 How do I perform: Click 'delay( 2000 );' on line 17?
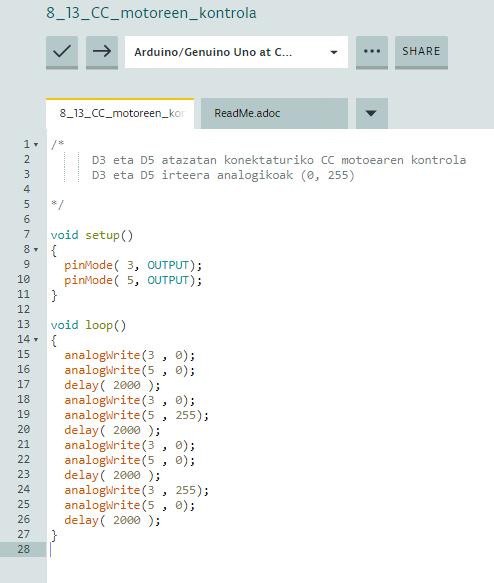pyautogui.click(x=112, y=386)
